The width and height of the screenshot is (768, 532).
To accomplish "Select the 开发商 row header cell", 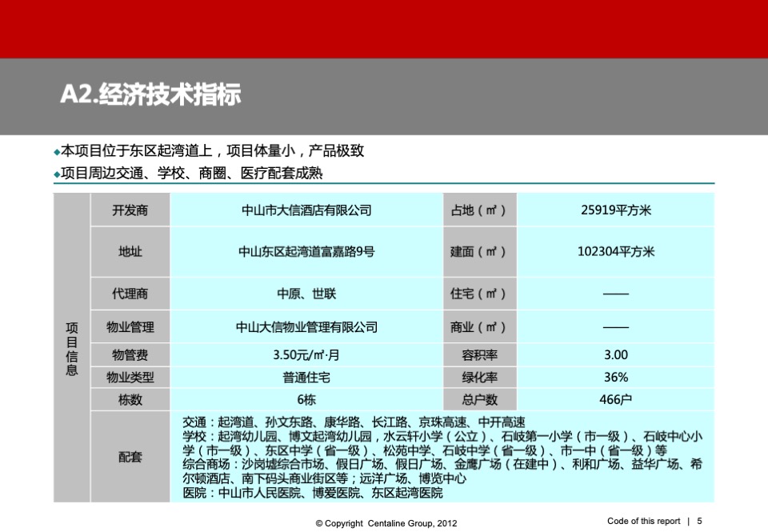I will [x=130, y=210].
